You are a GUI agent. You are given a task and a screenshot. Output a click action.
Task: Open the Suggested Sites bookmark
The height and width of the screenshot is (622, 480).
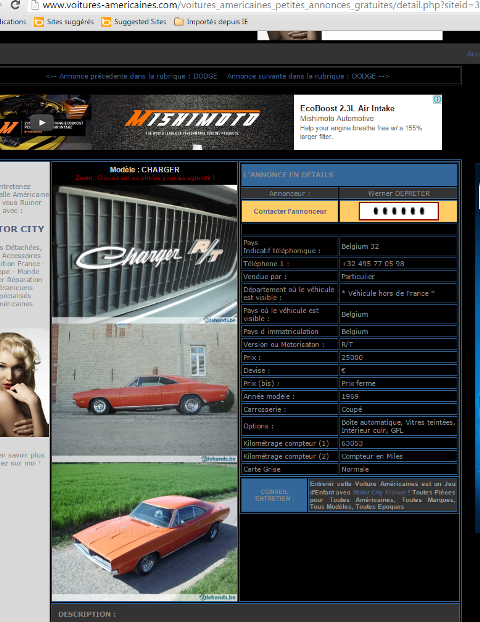tap(134, 21)
